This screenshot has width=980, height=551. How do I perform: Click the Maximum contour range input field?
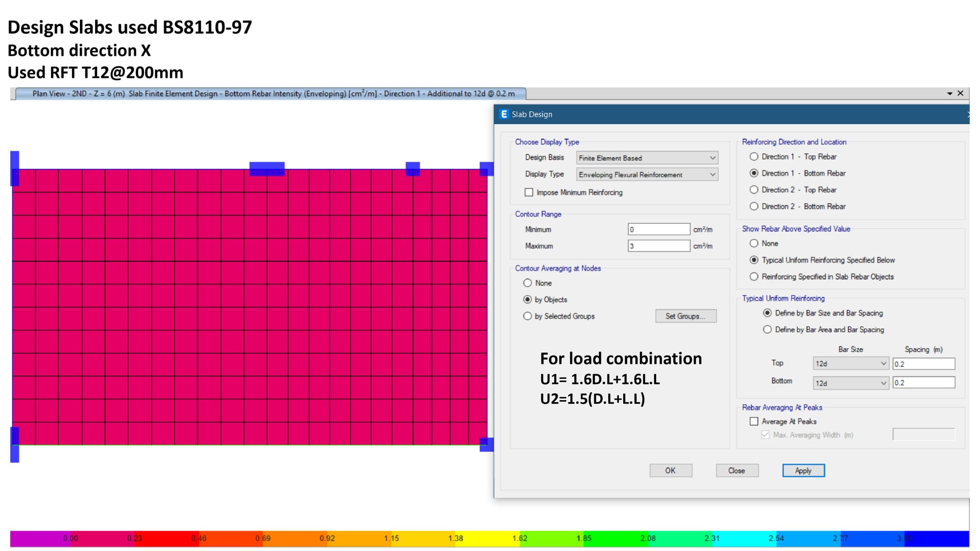point(659,246)
